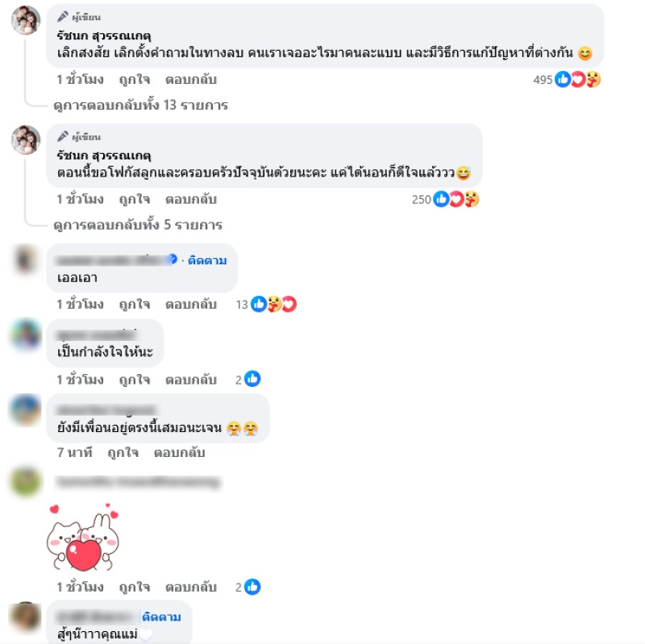Click the cat and bunny heart sticker
Viewport: 645px width, 644px height.
point(83,537)
